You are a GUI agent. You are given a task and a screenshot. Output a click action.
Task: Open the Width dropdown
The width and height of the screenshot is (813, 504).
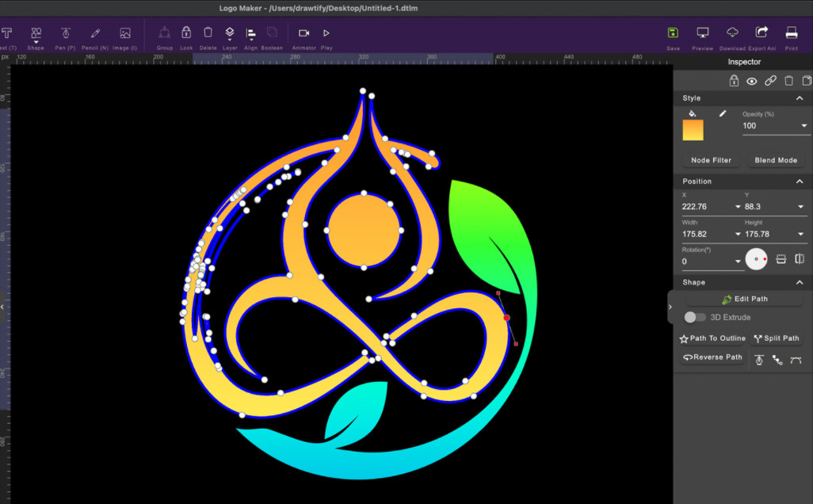[x=738, y=235]
